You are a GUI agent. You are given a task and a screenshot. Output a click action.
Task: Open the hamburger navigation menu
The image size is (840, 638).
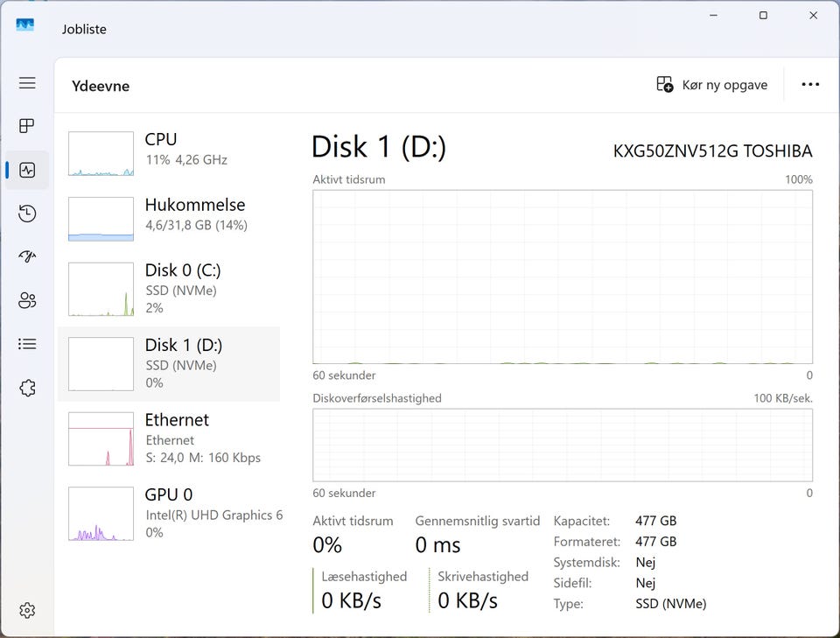pyautogui.click(x=27, y=83)
